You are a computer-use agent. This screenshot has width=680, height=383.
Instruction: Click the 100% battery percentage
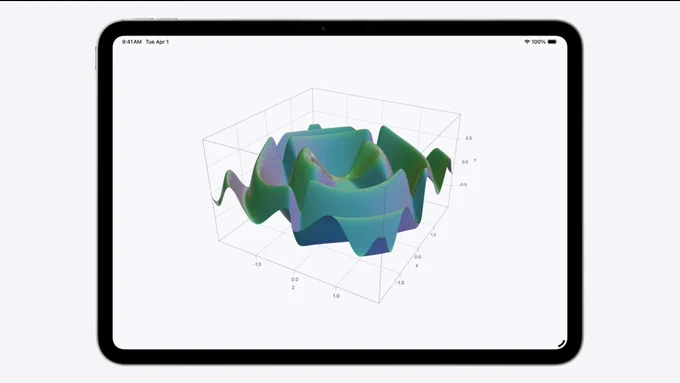click(x=538, y=42)
